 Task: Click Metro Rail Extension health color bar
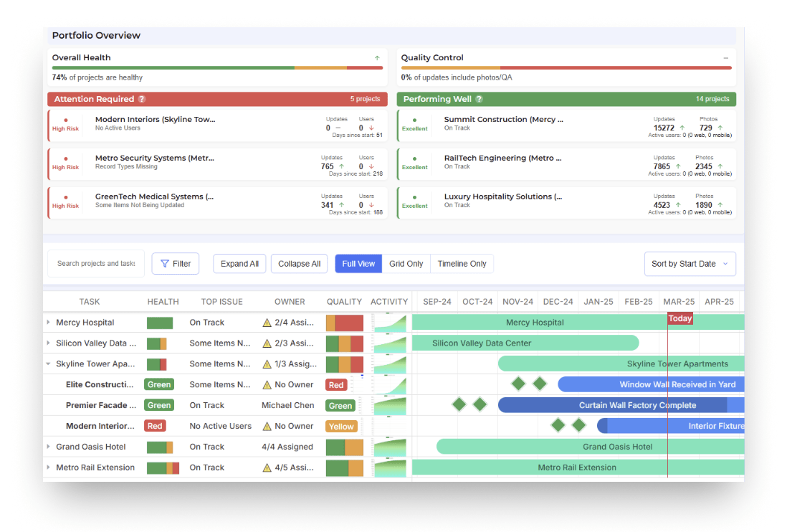point(163,467)
